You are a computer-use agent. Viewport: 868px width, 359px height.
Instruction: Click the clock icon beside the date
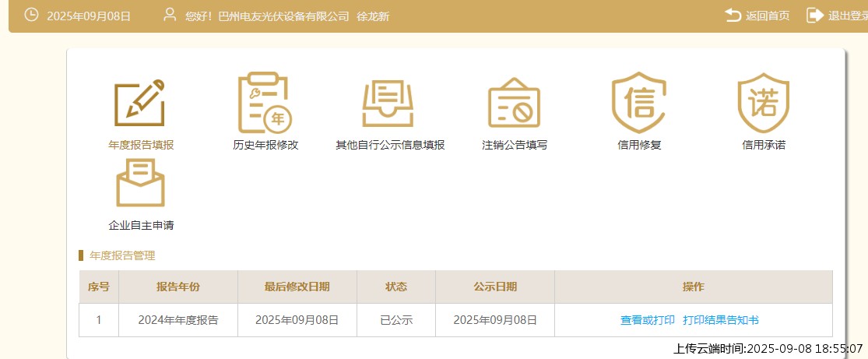[32, 15]
